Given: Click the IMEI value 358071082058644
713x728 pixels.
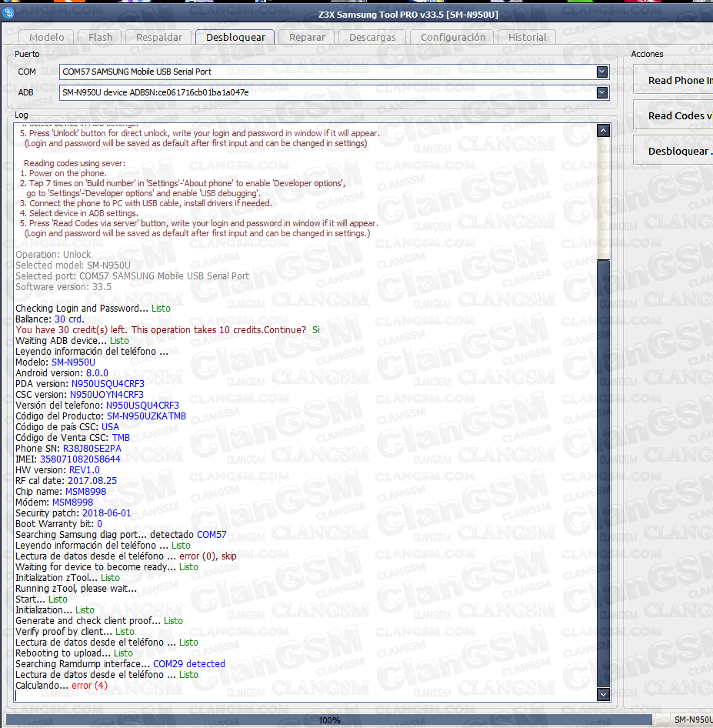Looking at the screenshot, I should [80, 459].
